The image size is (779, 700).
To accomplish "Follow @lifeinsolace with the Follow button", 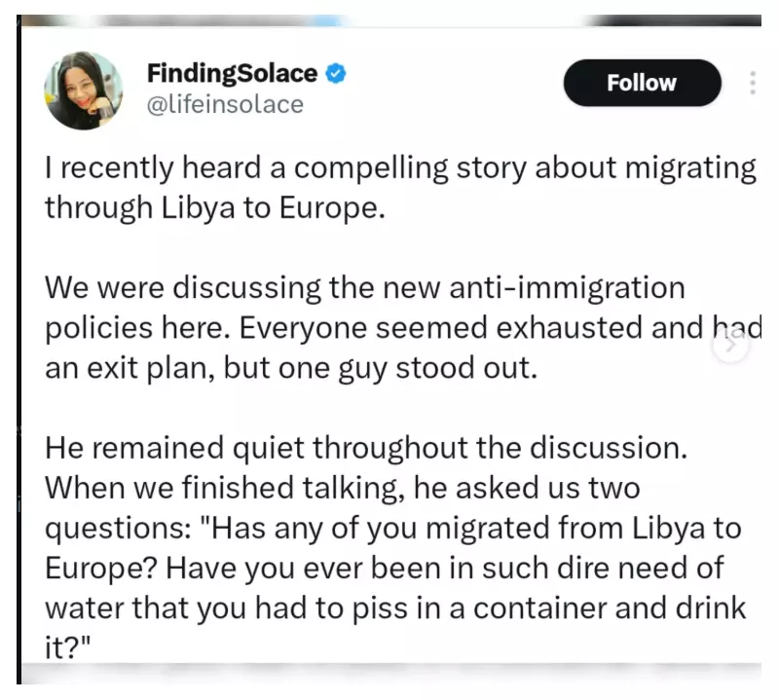I will click(x=642, y=83).
